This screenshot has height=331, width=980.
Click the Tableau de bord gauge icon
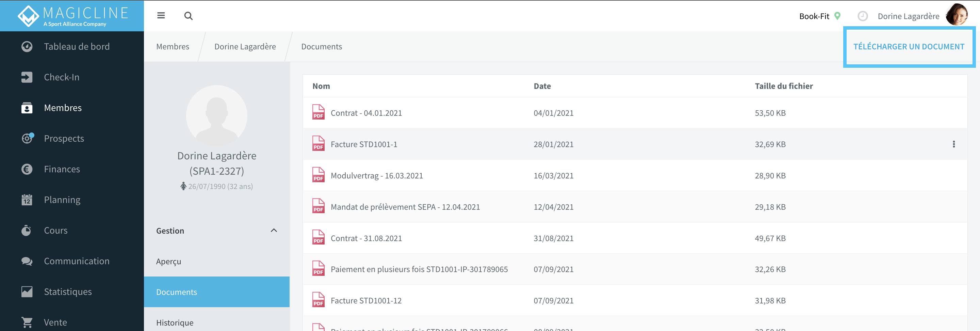point(27,46)
